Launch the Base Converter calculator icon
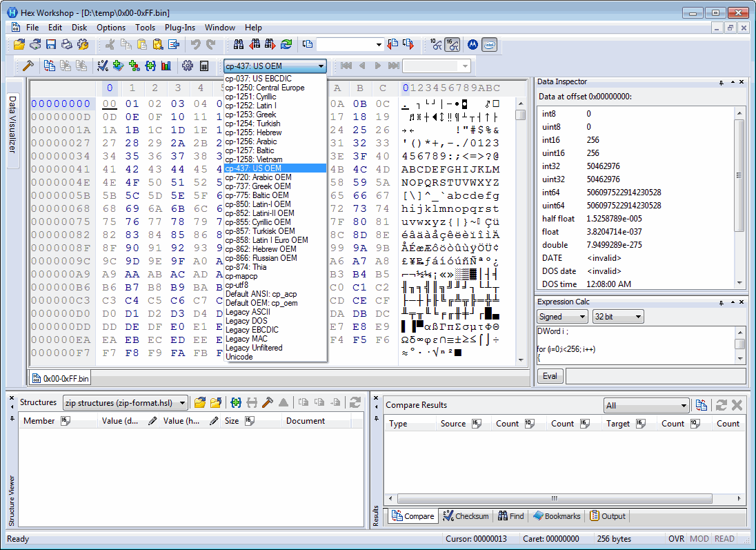Screen dimensions: 756x550 [x=203, y=66]
